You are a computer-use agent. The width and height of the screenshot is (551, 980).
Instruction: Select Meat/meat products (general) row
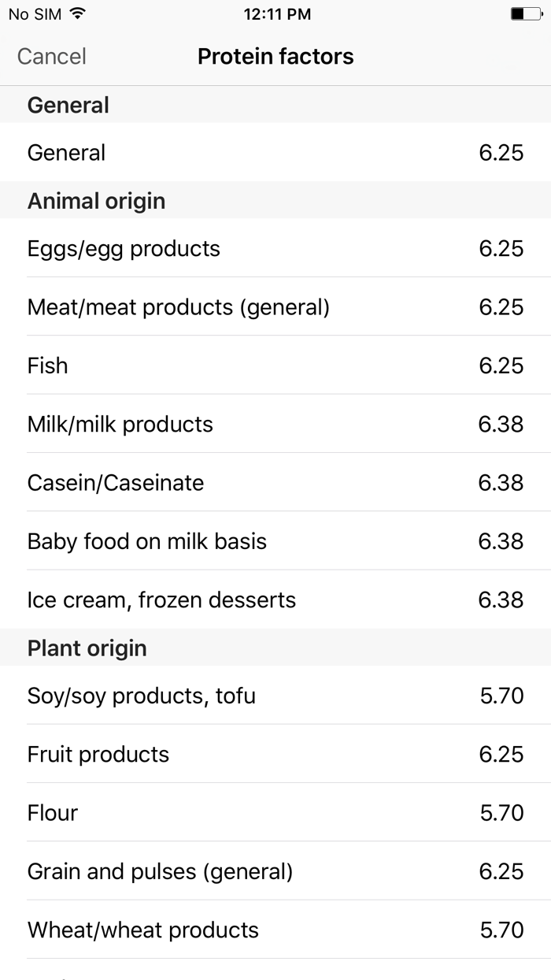[x=275, y=306]
